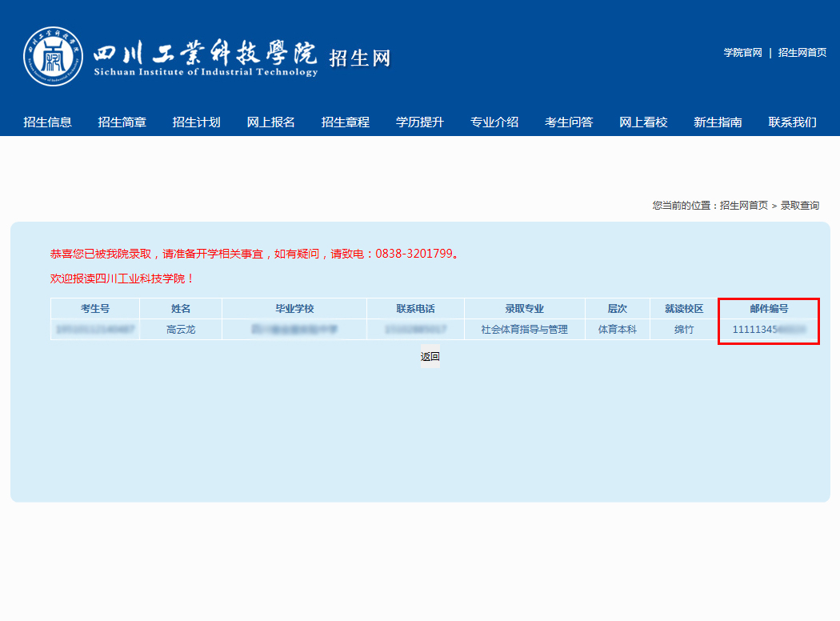Open the 联系我们 menu item

coord(792,122)
